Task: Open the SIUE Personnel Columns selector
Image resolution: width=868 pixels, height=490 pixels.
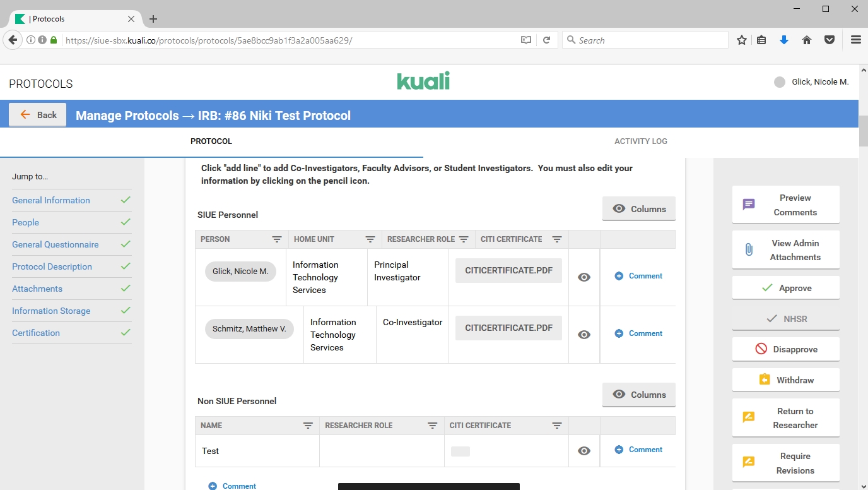Action: click(x=638, y=209)
